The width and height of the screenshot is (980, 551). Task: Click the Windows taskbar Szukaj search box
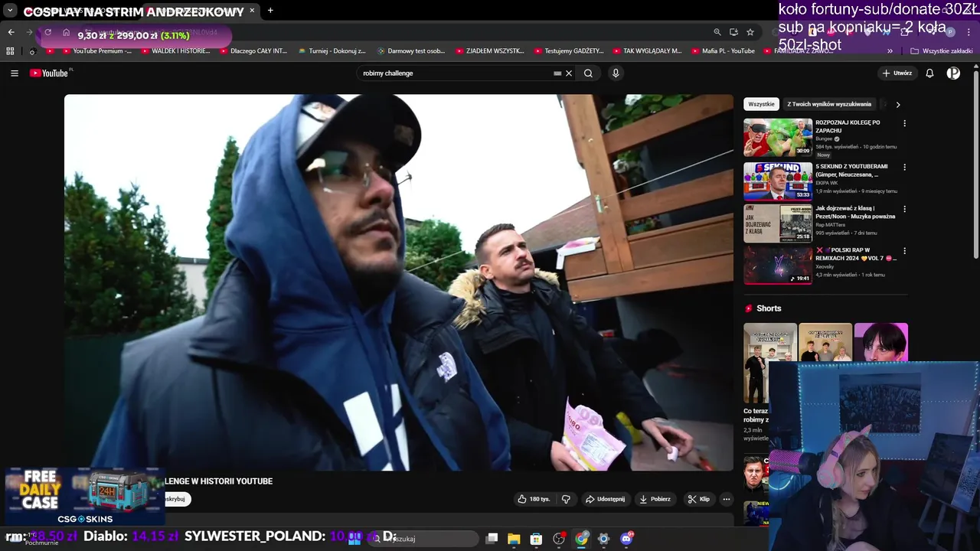tap(422, 539)
